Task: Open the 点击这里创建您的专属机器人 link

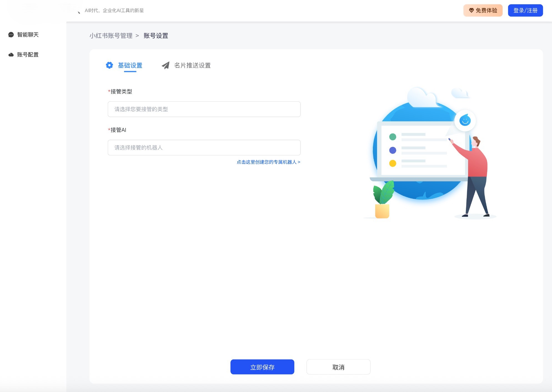Action: [268, 162]
